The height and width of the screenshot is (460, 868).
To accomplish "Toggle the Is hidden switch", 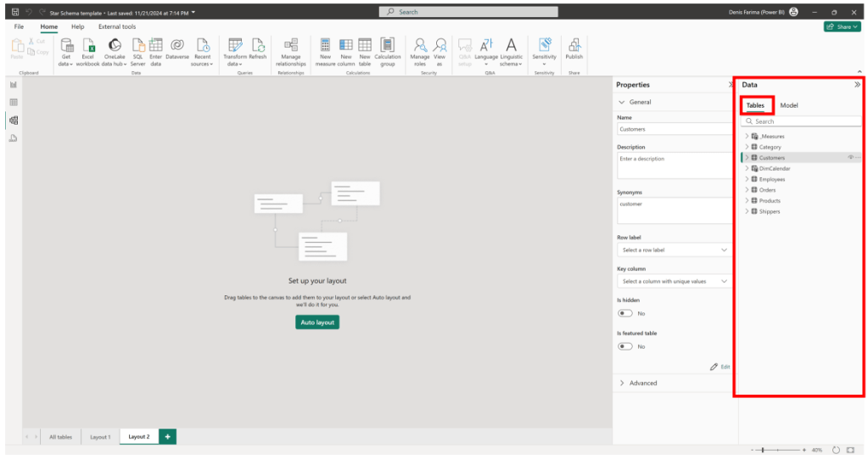I will 625,313.
